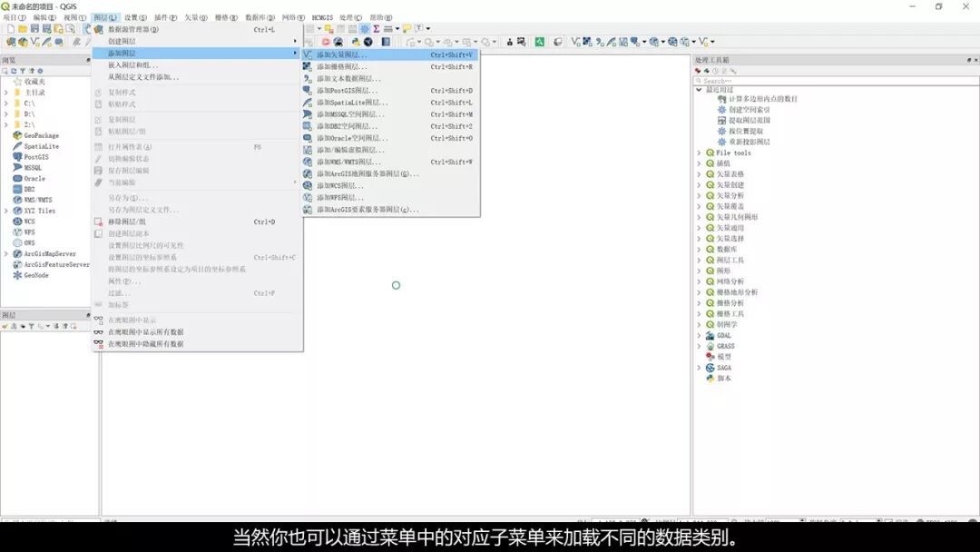Click 添加WCS图层 entry

coord(390,186)
